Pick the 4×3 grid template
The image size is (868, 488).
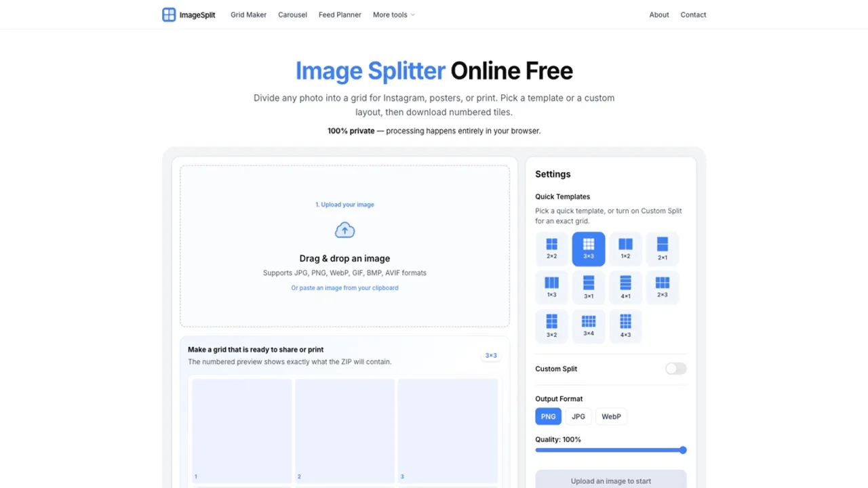[625, 326]
